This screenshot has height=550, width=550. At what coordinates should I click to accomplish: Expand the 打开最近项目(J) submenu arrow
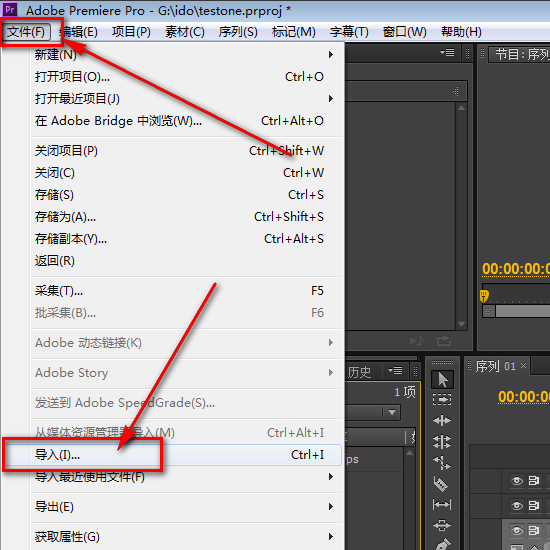(x=330, y=99)
